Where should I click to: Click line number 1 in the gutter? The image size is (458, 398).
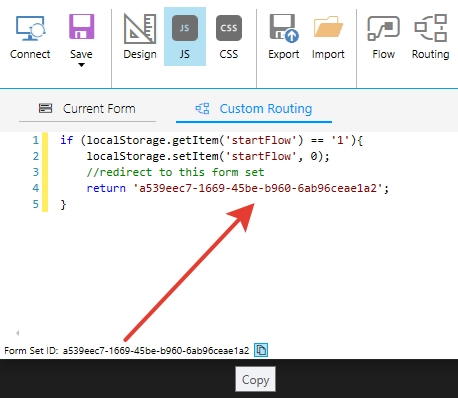[x=35, y=140]
